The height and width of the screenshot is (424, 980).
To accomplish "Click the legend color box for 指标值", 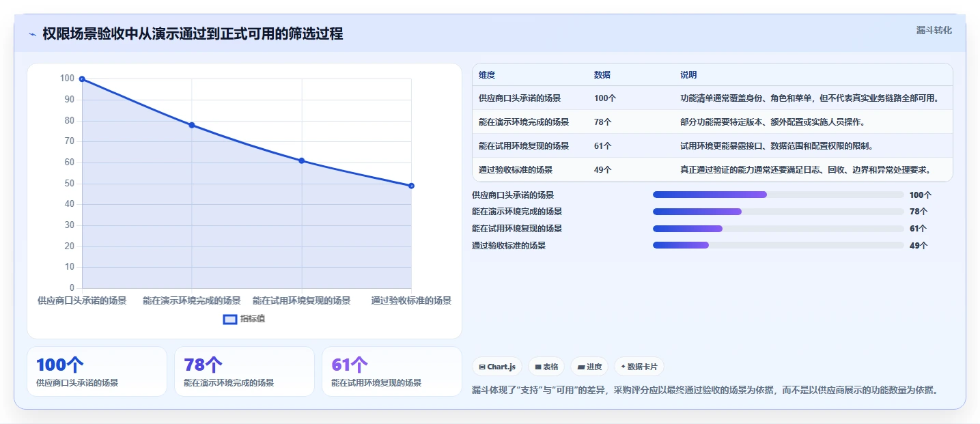I will click(x=230, y=319).
